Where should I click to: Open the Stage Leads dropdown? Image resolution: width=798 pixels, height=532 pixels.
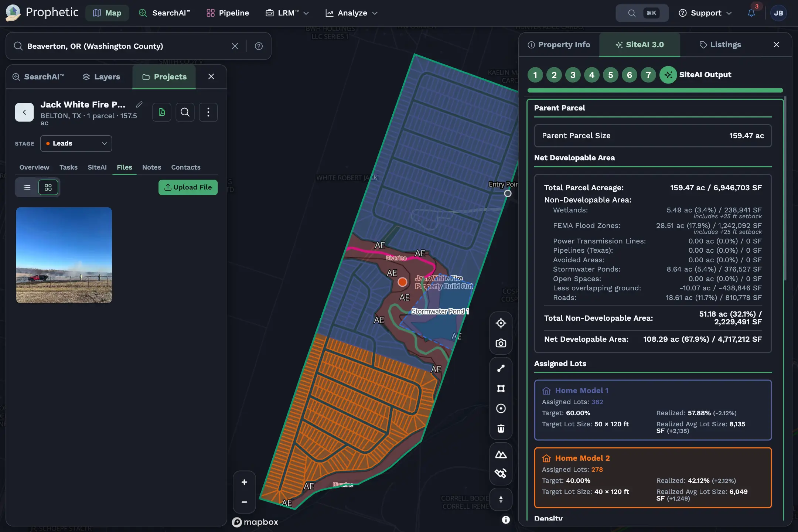click(x=76, y=143)
